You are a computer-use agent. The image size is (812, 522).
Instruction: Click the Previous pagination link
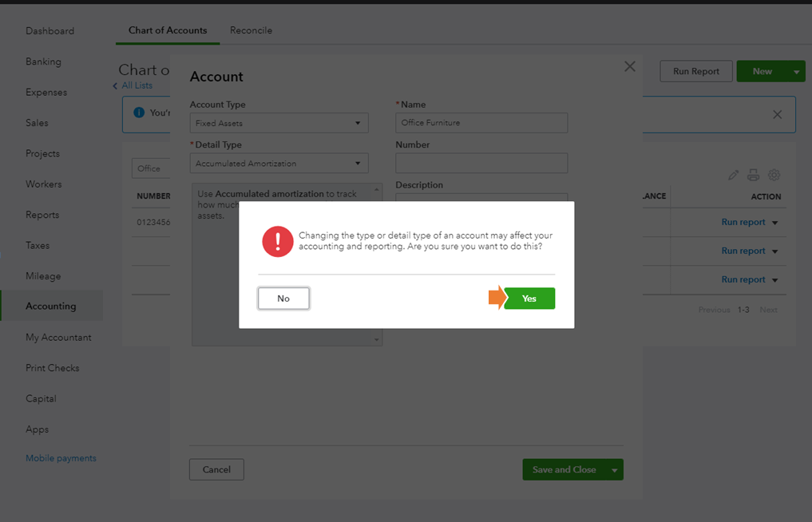click(x=714, y=310)
